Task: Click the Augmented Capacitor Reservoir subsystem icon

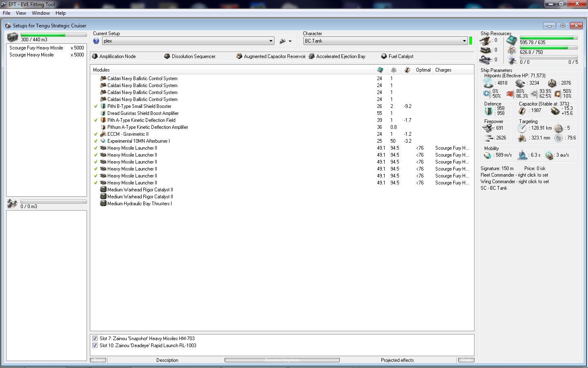Action: pyautogui.click(x=239, y=56)
